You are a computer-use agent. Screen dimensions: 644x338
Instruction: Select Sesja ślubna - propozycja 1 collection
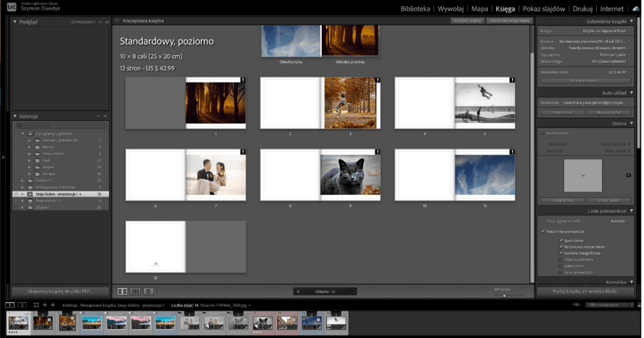click(x=61, y=194)
